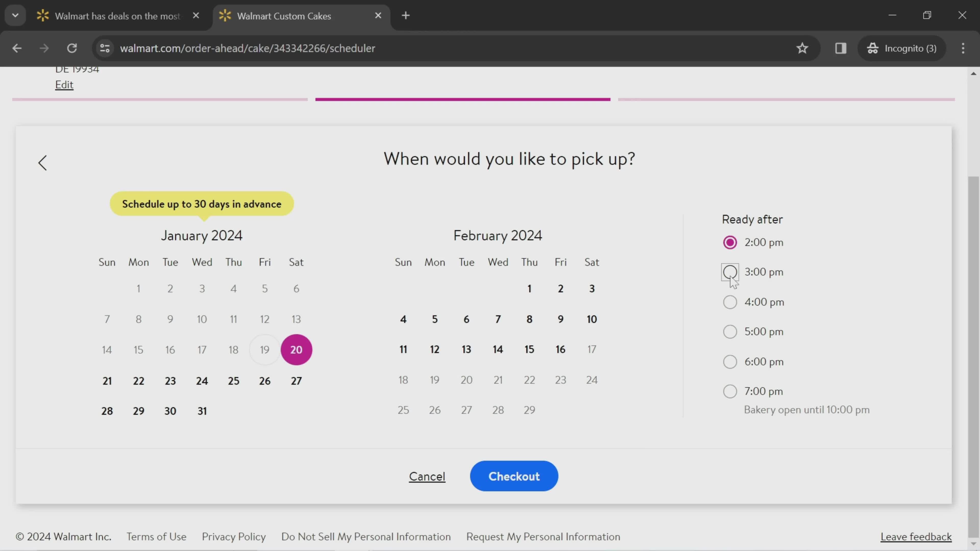Select February 7 for pickup

[498, 319]
